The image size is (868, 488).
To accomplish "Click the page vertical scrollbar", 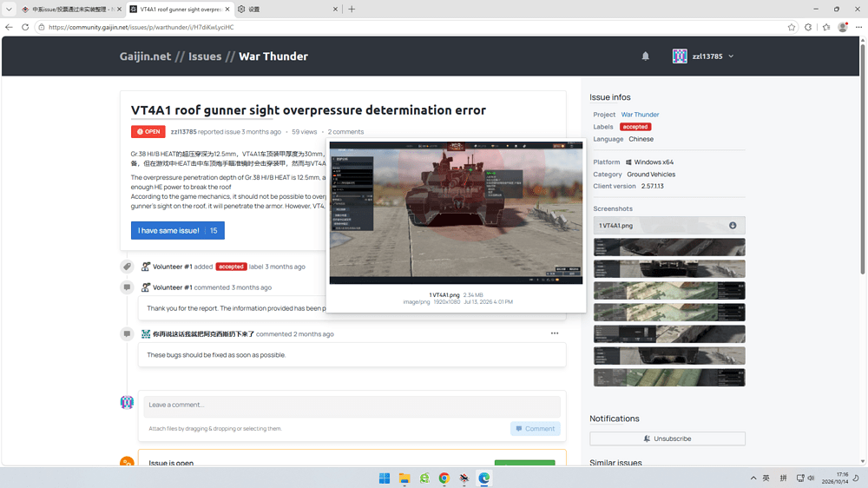I will 863,158.
